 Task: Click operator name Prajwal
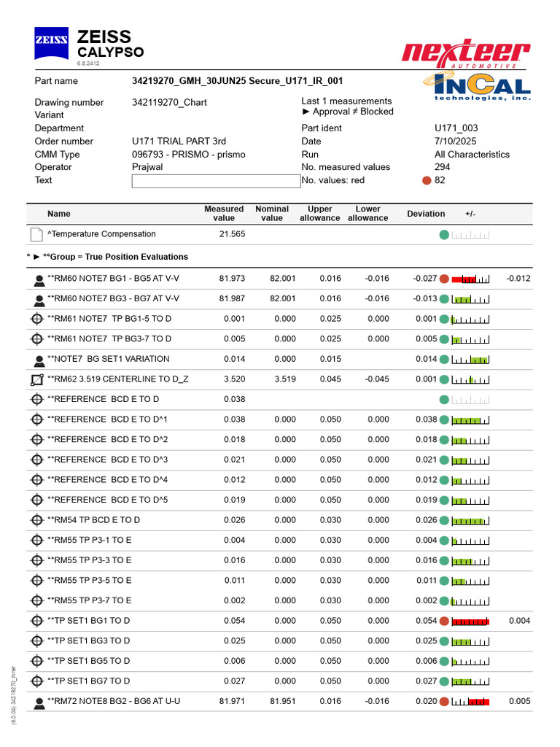click(147, 167)
